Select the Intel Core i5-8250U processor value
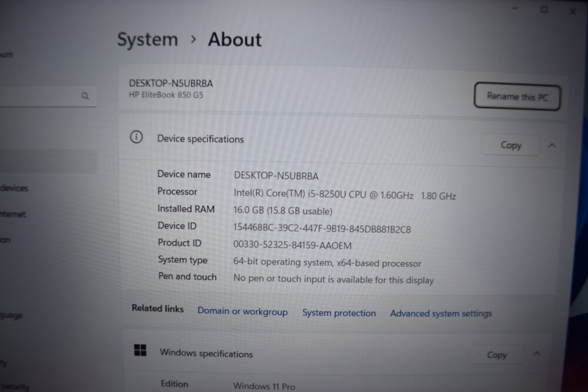The width and height of the screenshot is (588, 392). (x=345, y=194)
